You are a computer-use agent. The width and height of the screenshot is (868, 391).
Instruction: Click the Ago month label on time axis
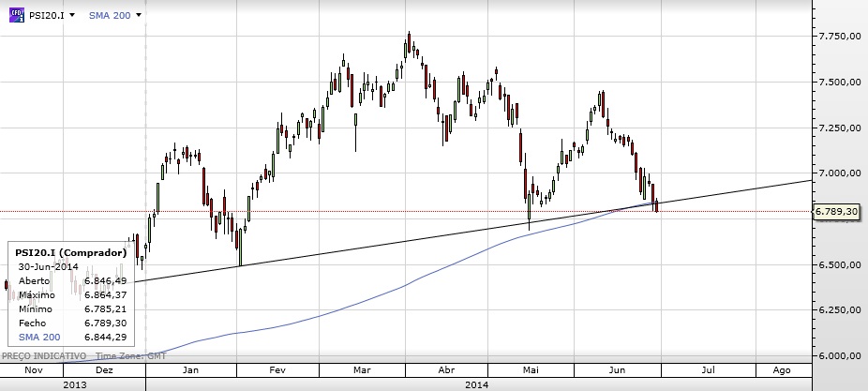tap(781, 370)
